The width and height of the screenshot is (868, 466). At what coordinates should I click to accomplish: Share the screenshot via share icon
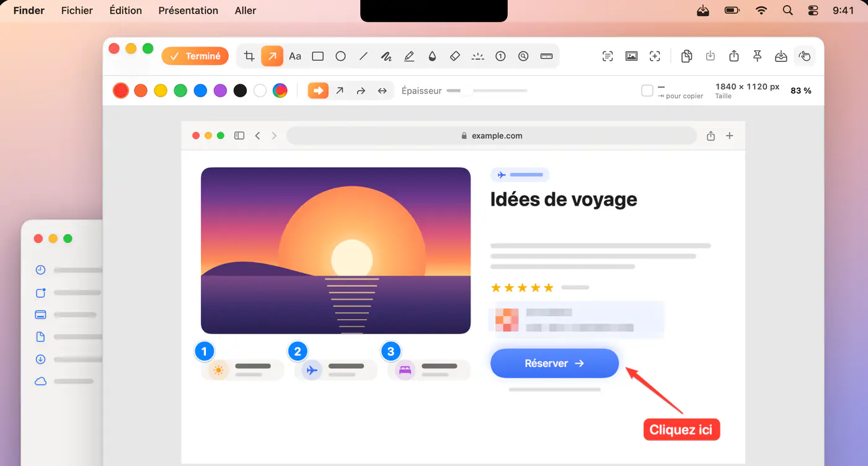click(734, 56)
